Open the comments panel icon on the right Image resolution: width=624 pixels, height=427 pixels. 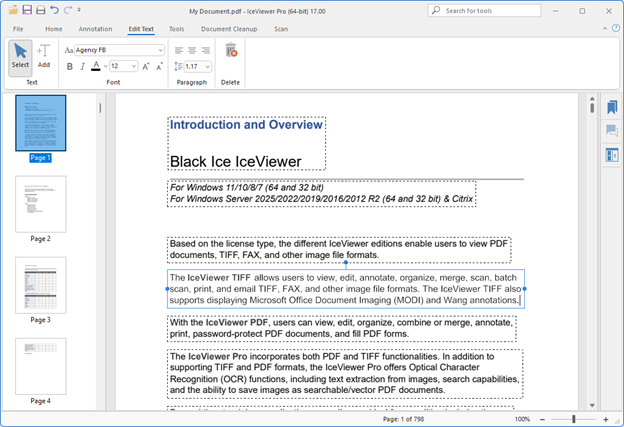point(610,131)
